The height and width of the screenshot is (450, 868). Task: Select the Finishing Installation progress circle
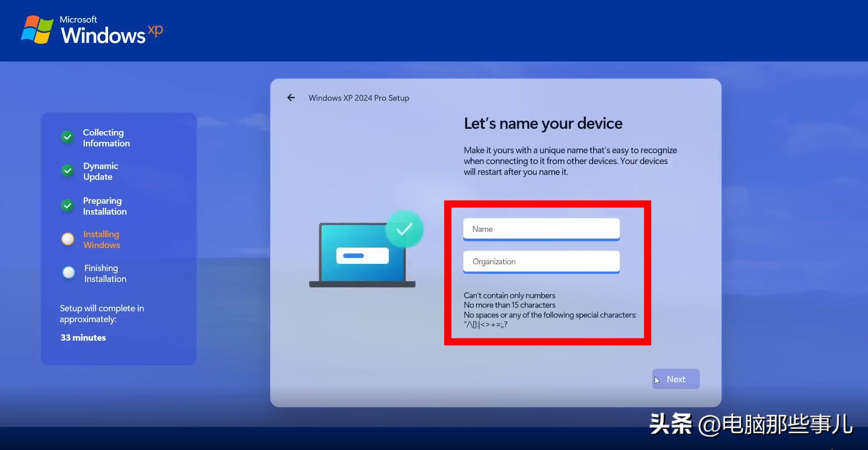[x=68, y=272]
